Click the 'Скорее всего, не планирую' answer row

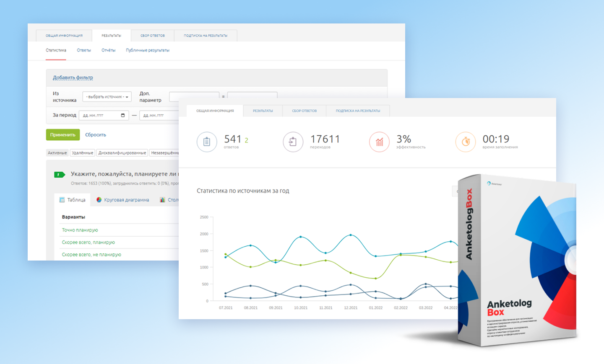click(91, 254)
